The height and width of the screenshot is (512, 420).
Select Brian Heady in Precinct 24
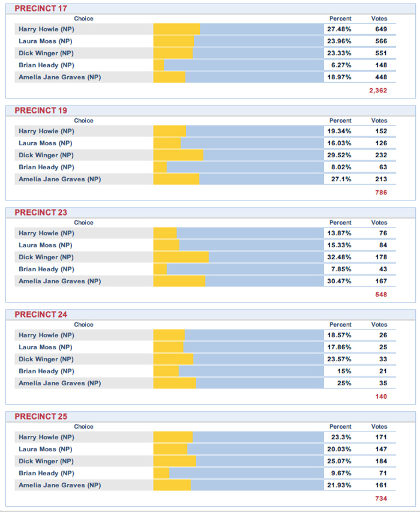[x=46, y=371]
